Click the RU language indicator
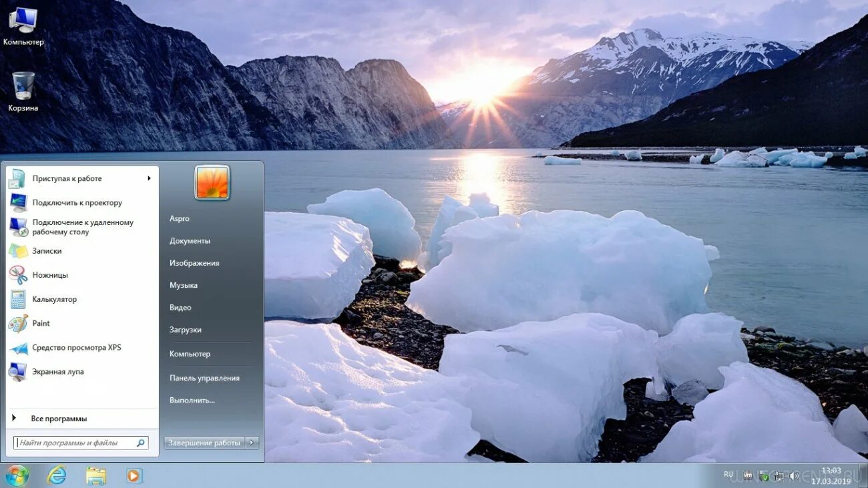Screen dimensions: 868x488 point(728,475)
